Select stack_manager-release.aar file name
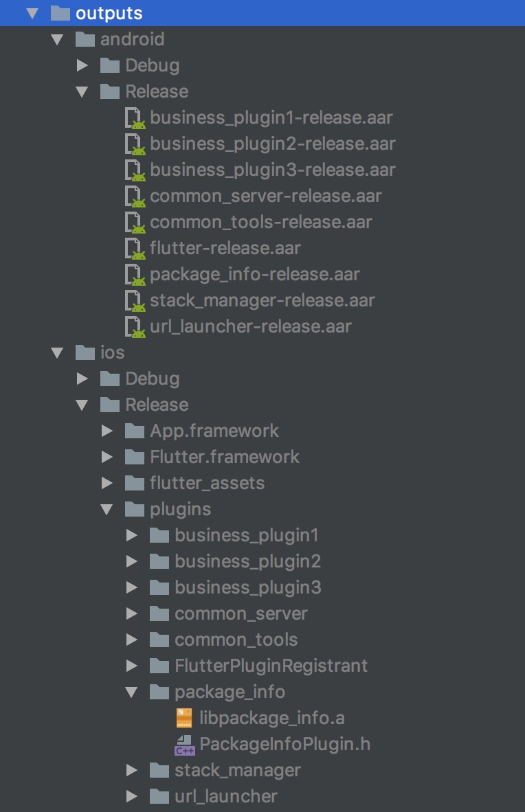The height and width of the screenshot is (812, 525). click(262, 301)
